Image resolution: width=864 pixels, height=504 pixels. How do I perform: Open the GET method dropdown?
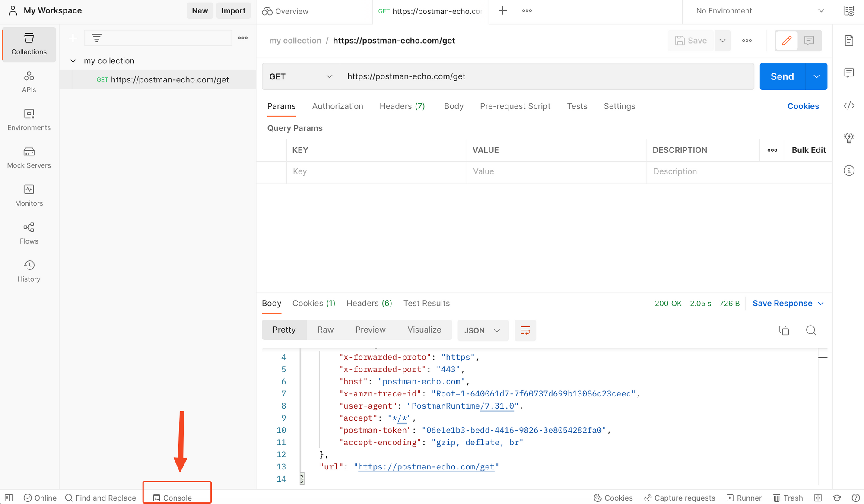point(301,76)
